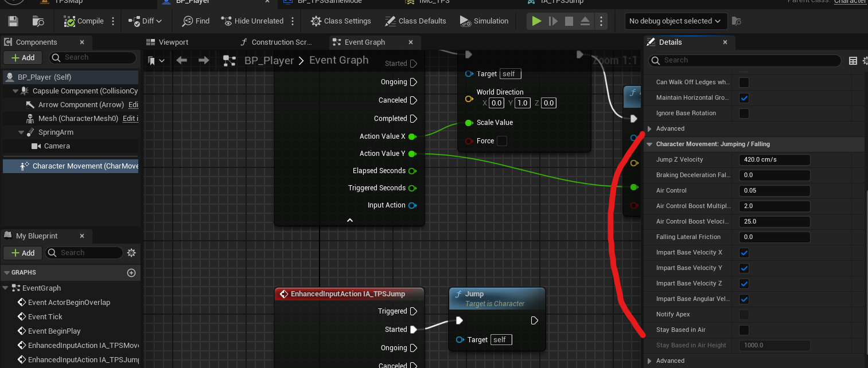
Task: Open the Hide Unrelated options menu
Action: coord(293,21)
